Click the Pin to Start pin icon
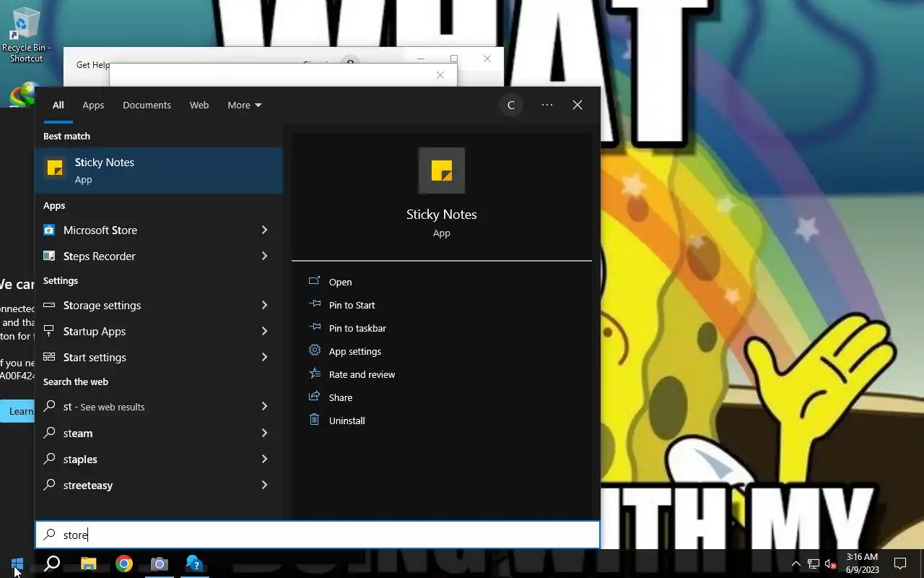Screen dimensions: 924x578 (x=314, y=304)
